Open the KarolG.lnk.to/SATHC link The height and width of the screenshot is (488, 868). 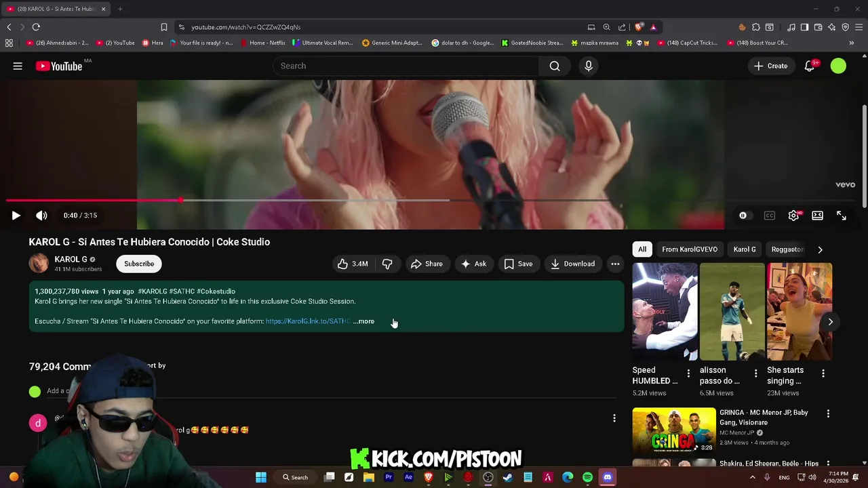[308, 321]
